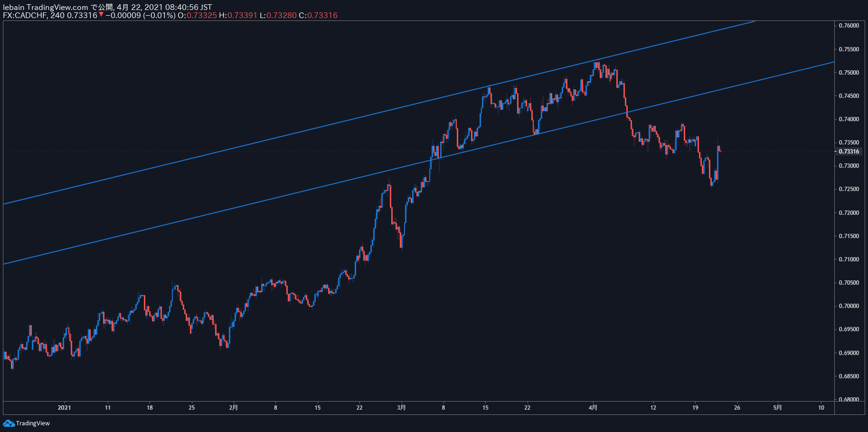Click the 26 date label on time axis
Viewport: 868px width, 432px height.
click(x=737, y=407)
